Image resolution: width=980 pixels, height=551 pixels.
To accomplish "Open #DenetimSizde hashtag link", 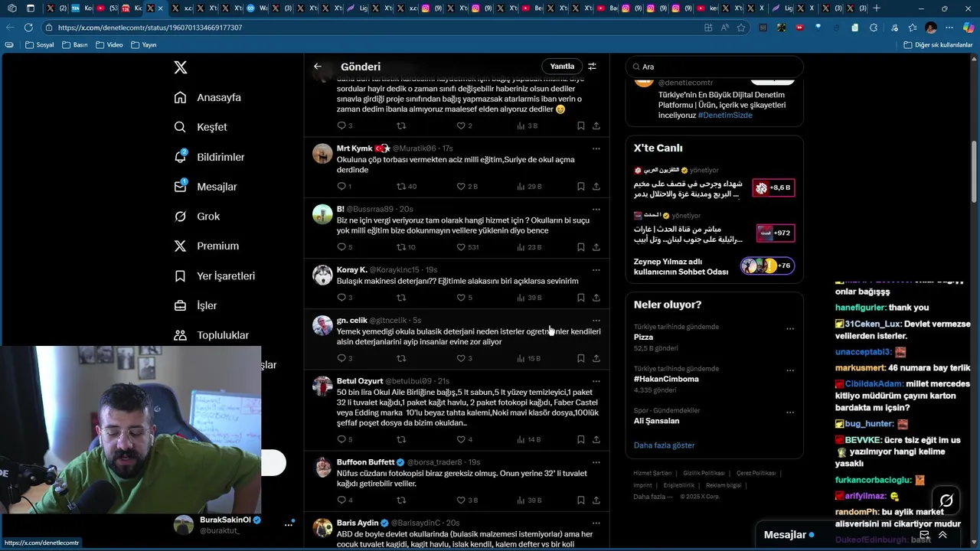I will pos(725,116).
